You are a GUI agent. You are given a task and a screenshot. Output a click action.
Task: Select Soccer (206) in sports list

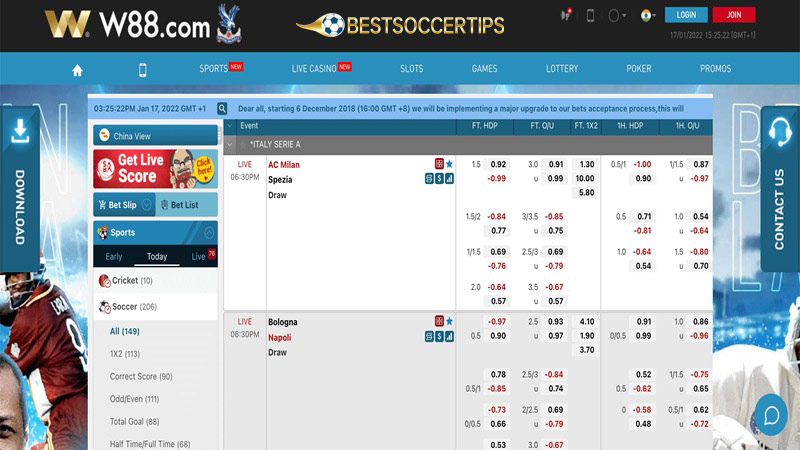156,307
